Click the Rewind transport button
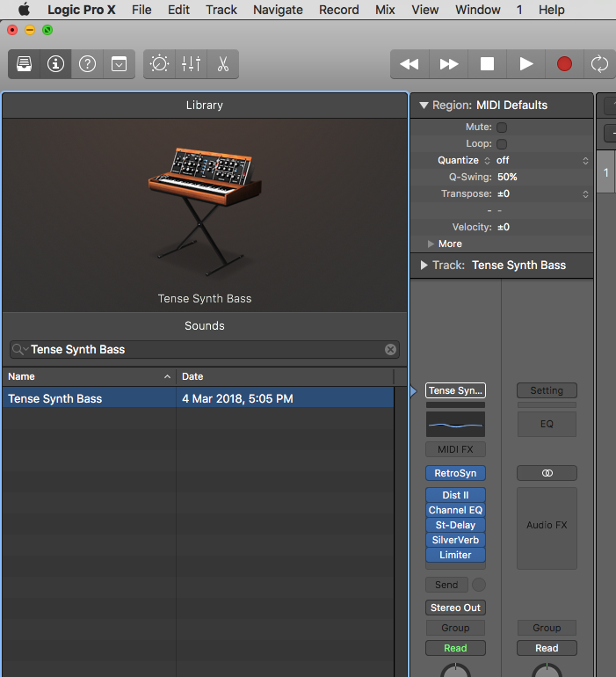Screen dimensions: 616x677 tap(409, 64)
